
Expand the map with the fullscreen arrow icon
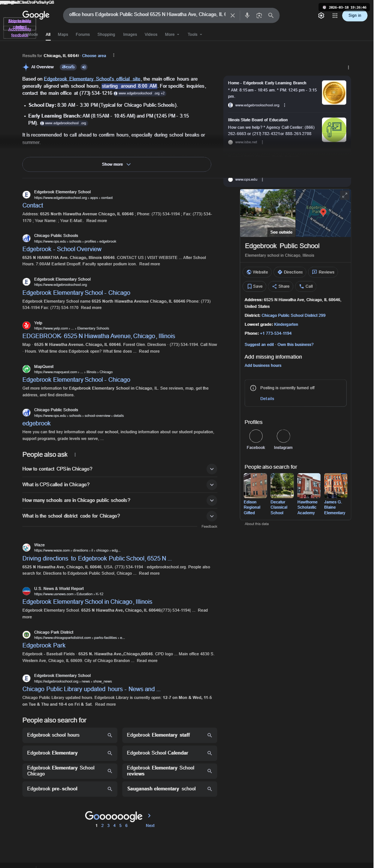(x=345, y=195)
